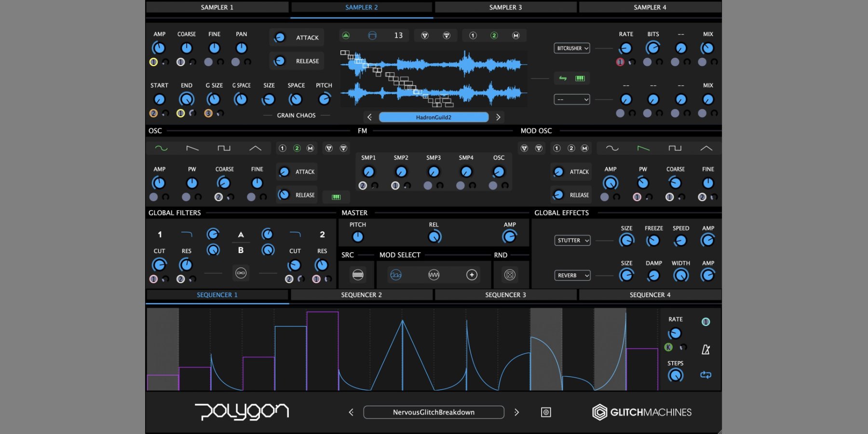Image resolution: width=868 pixels, height=434 pixels.
Task: Select sine waveform in MOD OSC section
Action: 612,148
